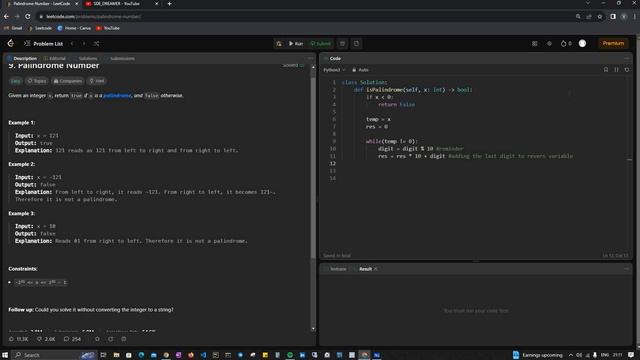Image resolution: width=640 pixels, height=360 pixels.
Task: Switch to the Testcase tab
Action: (336, 269)
